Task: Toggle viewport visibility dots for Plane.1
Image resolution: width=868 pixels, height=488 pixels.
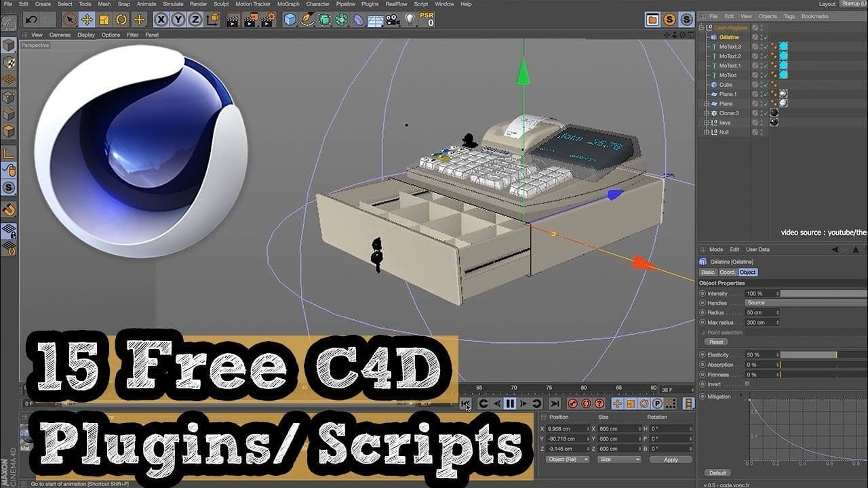Action: [x=761, y=94]
